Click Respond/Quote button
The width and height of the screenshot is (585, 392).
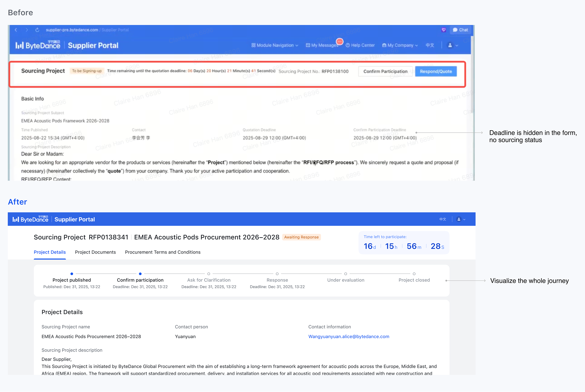[x=436, y=71]
